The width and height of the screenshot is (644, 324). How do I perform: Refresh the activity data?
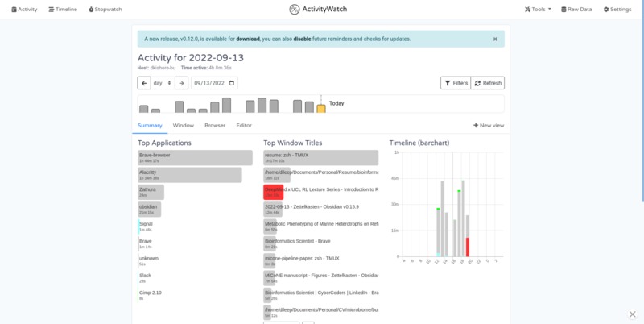488,83
